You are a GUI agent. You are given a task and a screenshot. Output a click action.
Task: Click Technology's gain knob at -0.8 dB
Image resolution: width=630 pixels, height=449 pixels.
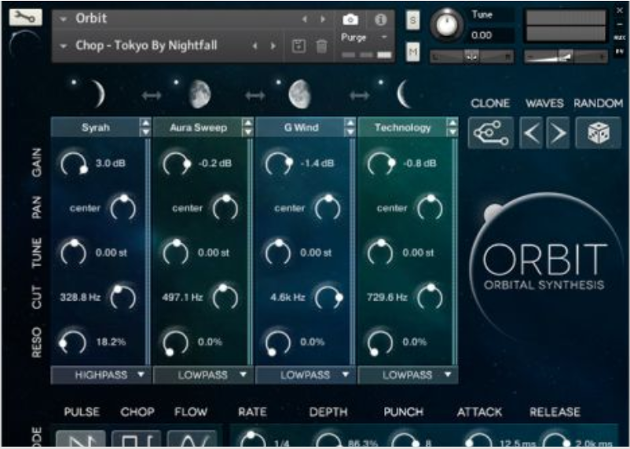[381, 163]
